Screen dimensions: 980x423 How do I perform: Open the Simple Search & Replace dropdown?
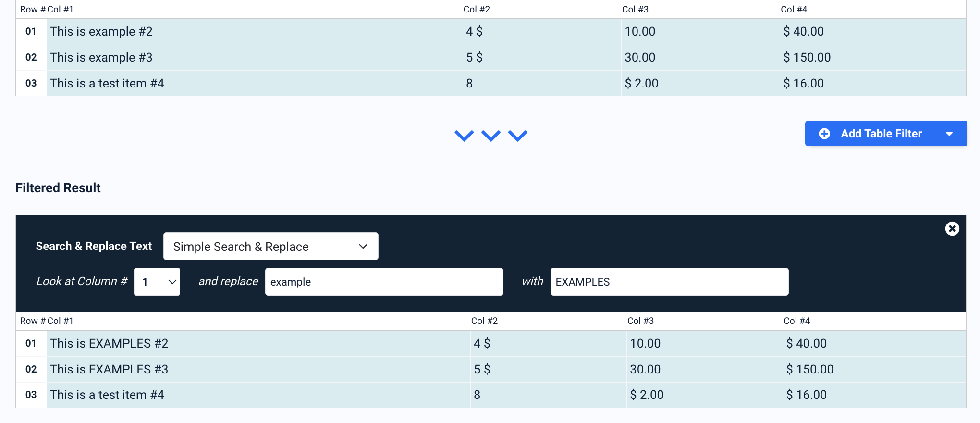click(x=270, y=247)
